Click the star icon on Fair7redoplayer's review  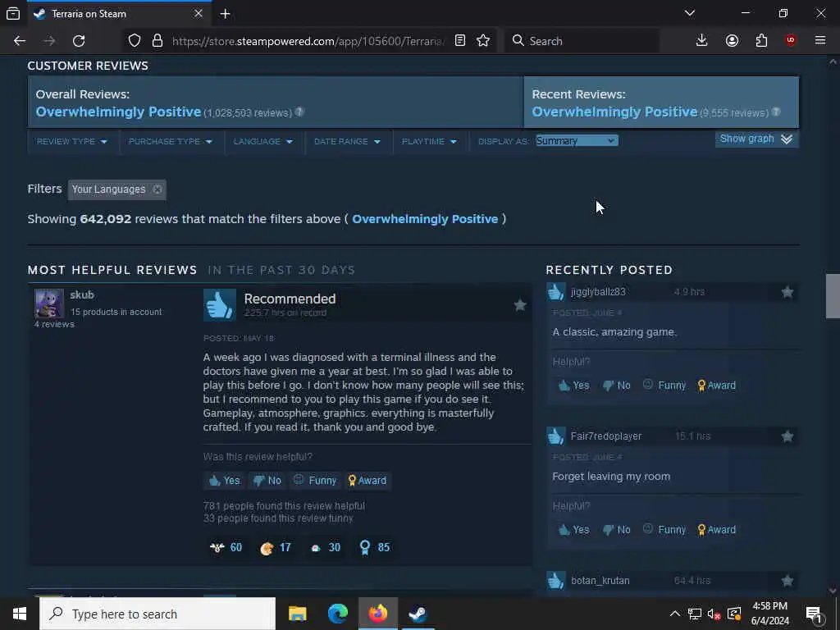click(x=787, y=436)
